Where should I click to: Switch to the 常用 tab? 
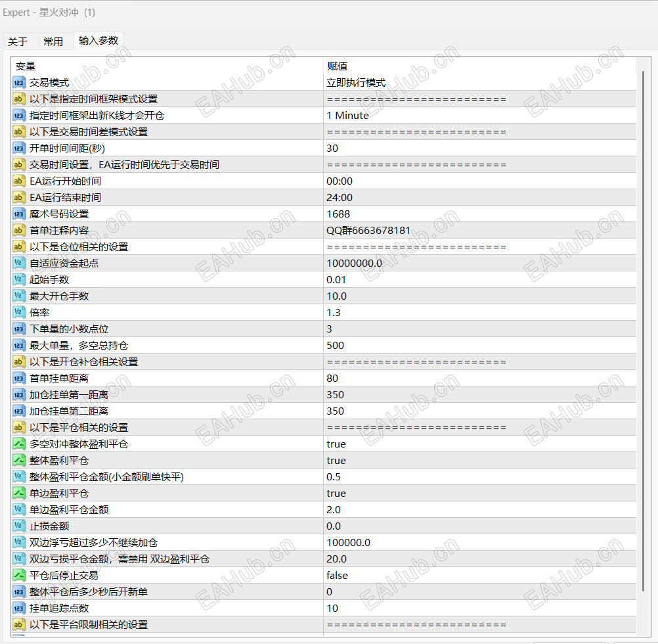(53, 41)
